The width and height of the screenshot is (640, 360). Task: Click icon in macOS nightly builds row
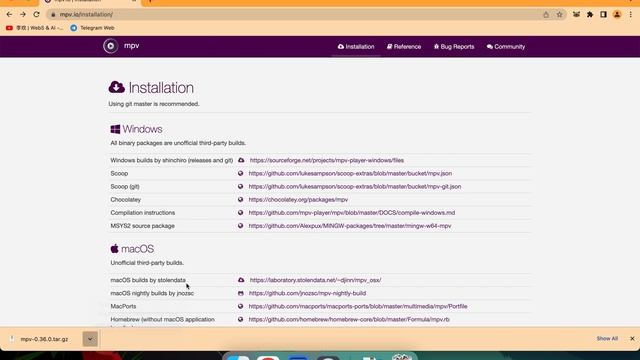[240, 293]
